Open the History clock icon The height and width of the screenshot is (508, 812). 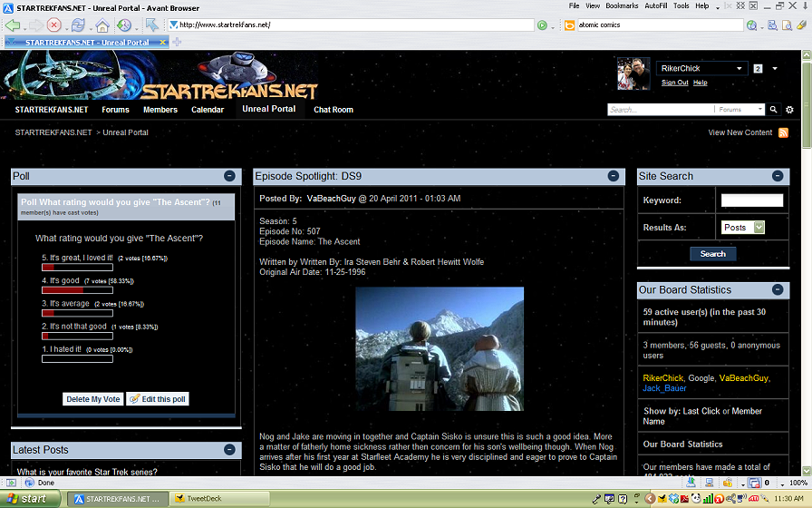[124, 25]
